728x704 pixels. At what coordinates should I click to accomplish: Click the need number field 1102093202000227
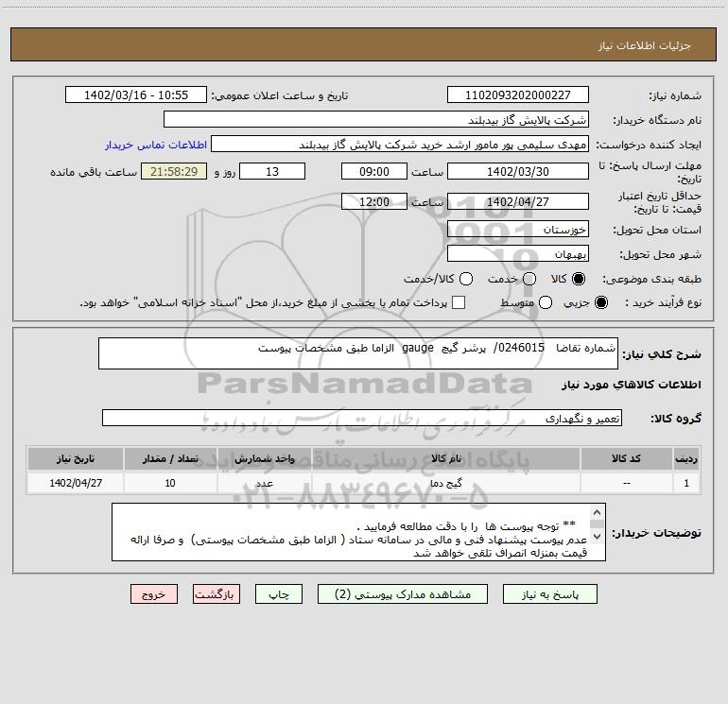(518, 94)
